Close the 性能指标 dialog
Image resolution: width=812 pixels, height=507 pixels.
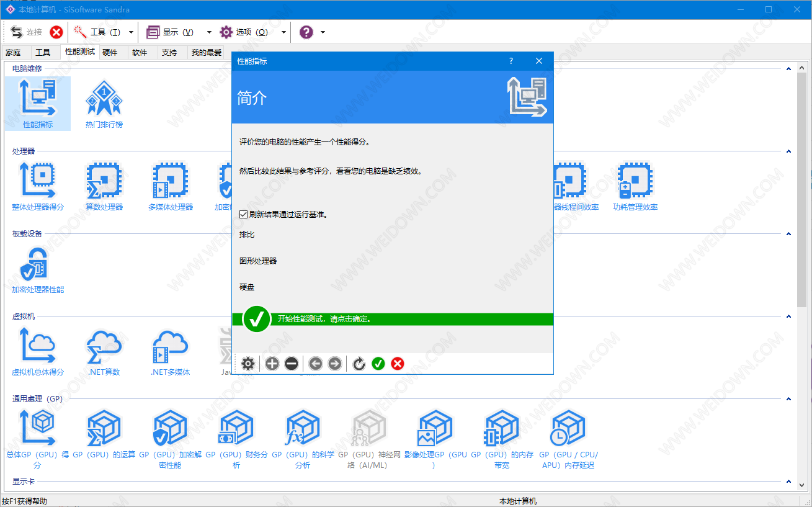[539, 61]
